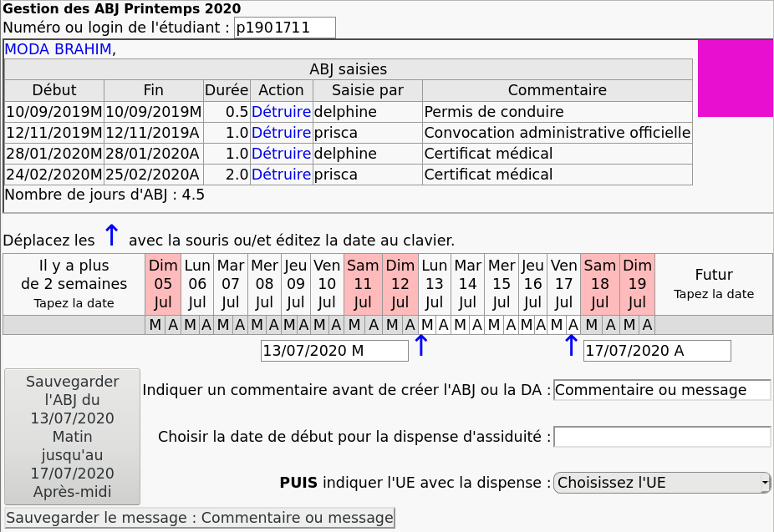This screenshot has height=532, width=774.
Task: Open the Choisissez l'UE dropdown
Action: [662, 483]
